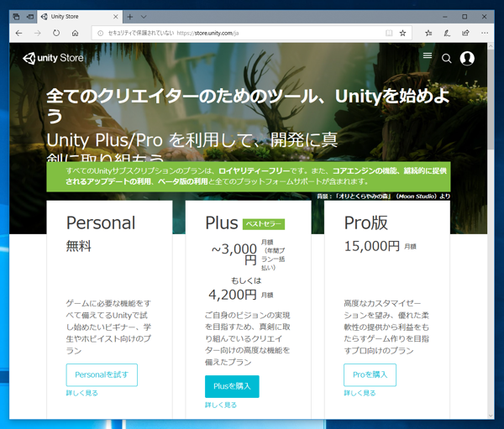This screenshot has width=504, height=429.
Task: Open Edge settings ellipsis menu
Action: pos(485,33)
